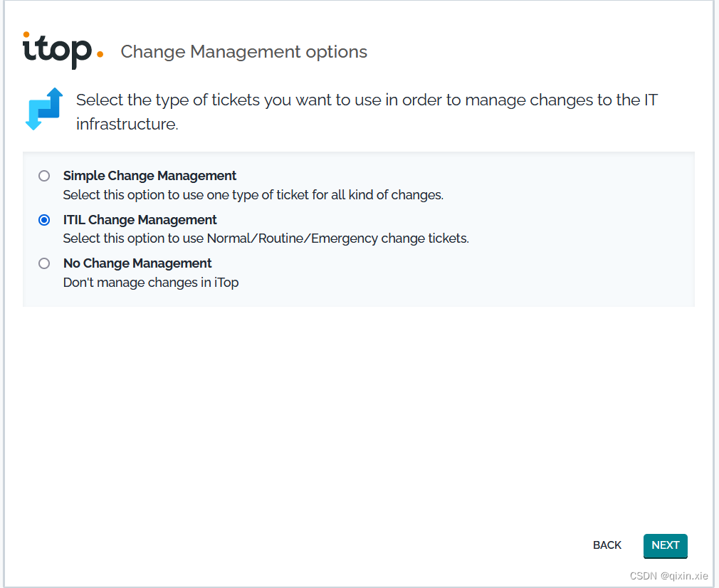Select the ITIL Change Management radio button
The height and width of the screenshot is (588, 719).
coord(44,220)
